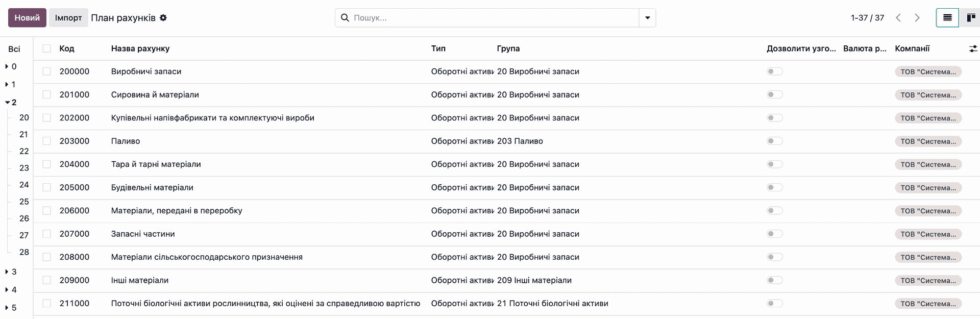Expand account group 3 in tree
This screenshot has height=319, width=980.
tap(11, 272)
